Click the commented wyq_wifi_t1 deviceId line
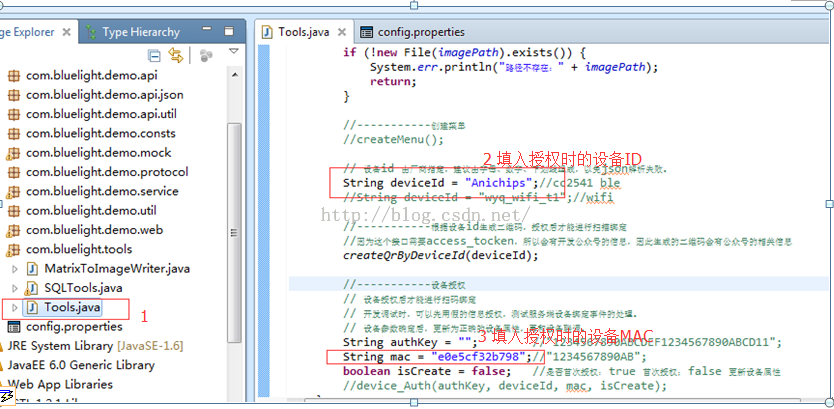The width and height of the screenshot is (834, 409). click(478, 198)
